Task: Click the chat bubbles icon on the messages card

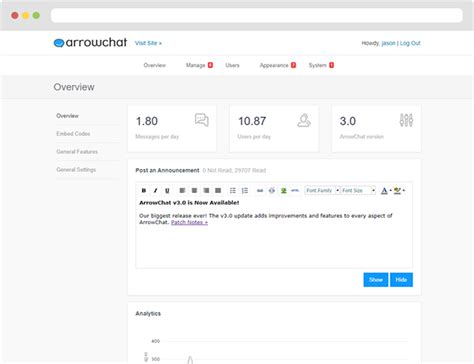Action: click(x=202, y=120)
